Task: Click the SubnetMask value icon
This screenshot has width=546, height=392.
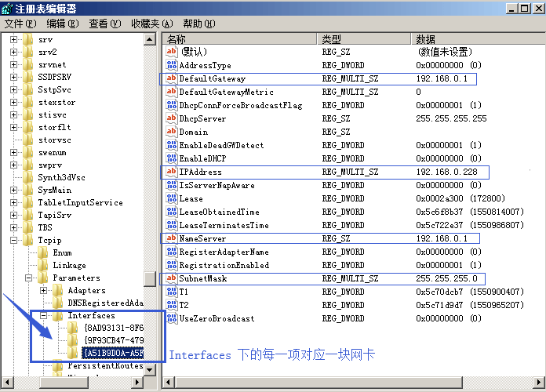Action: coord(172,278)
